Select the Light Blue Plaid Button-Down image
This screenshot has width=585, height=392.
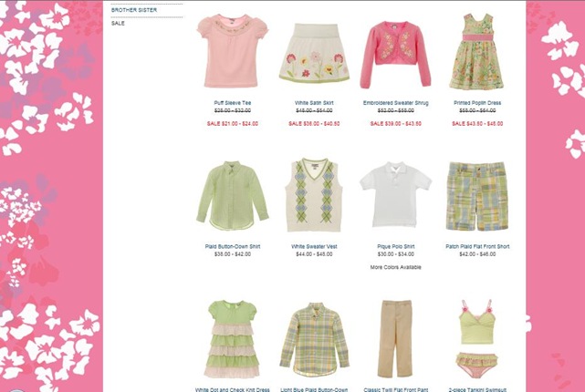click(x=314, y=339)
